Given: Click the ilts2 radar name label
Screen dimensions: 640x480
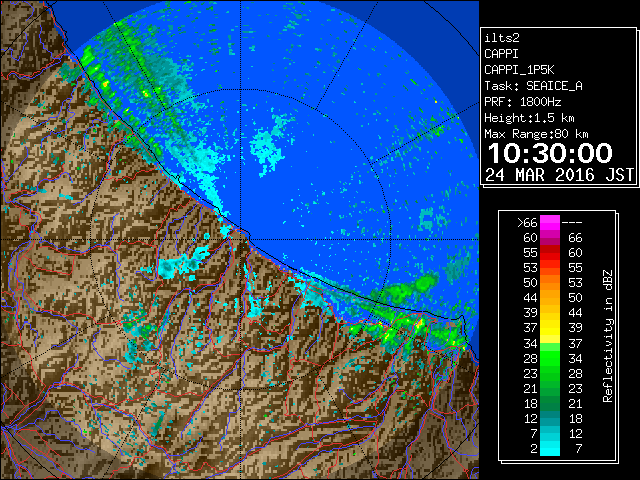Looking at the screenshot, I should [502, 38].
